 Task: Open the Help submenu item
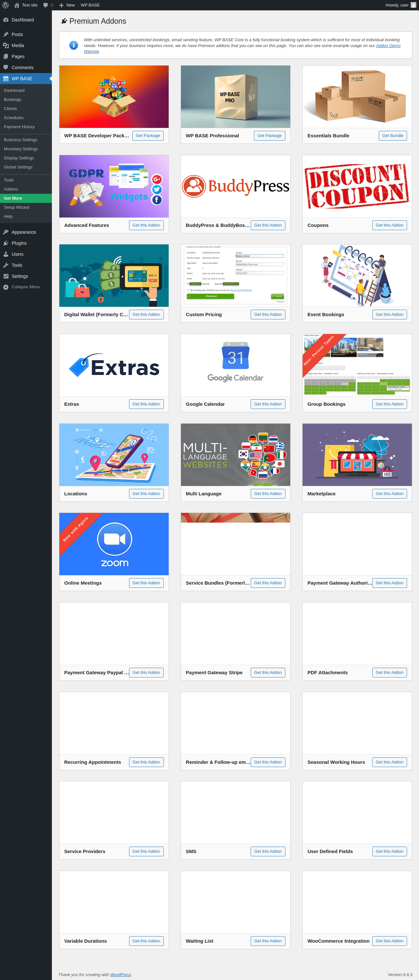[x=8, y=217]
